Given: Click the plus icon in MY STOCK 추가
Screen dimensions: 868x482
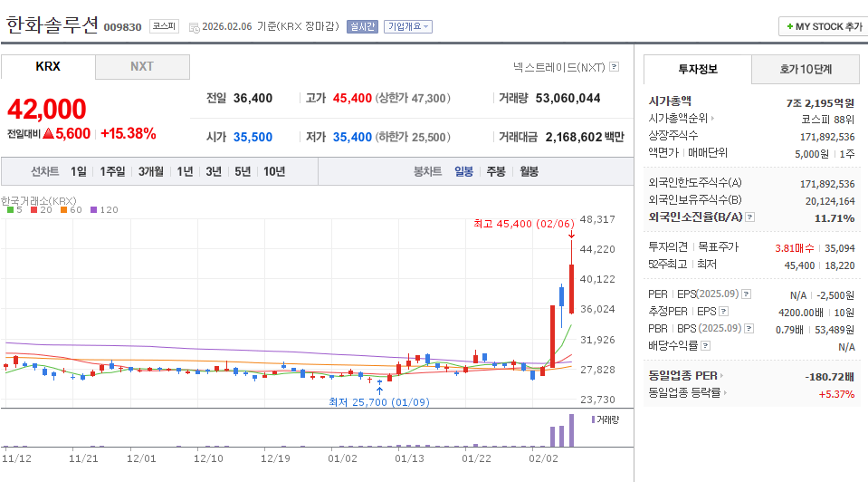Looking at the screenshot, I should tap(790, 26).
